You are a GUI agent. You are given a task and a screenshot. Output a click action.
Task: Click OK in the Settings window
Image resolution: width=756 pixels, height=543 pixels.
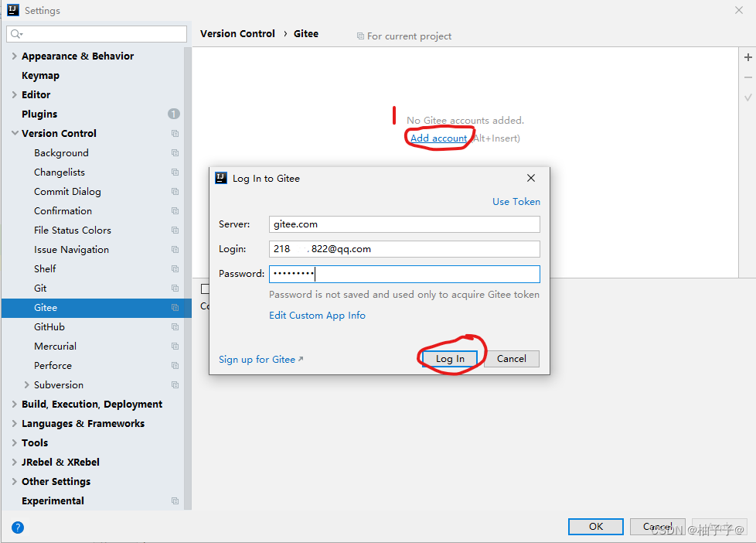tap(595, 526)
